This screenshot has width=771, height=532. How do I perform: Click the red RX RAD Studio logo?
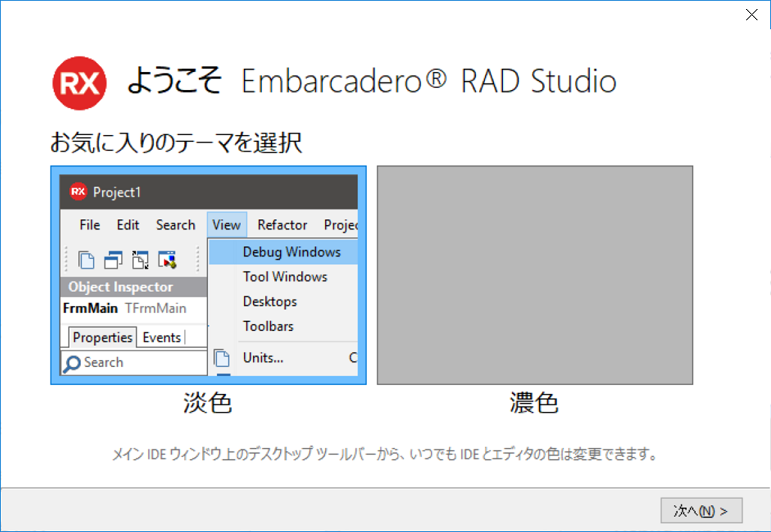click(x=79, y=83)
